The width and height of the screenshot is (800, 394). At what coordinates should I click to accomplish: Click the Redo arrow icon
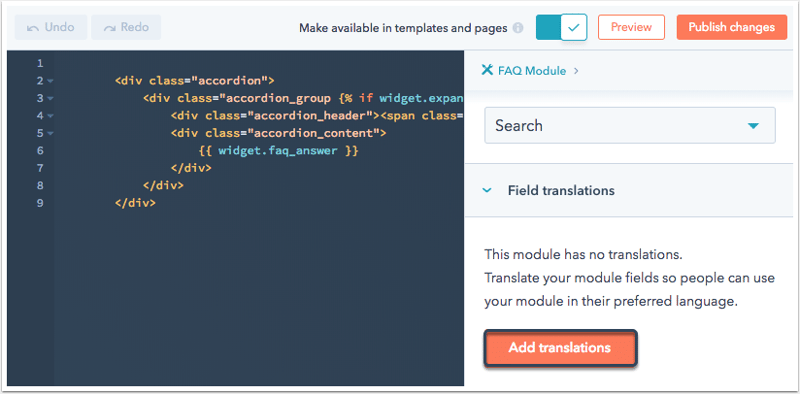(110, 28)
